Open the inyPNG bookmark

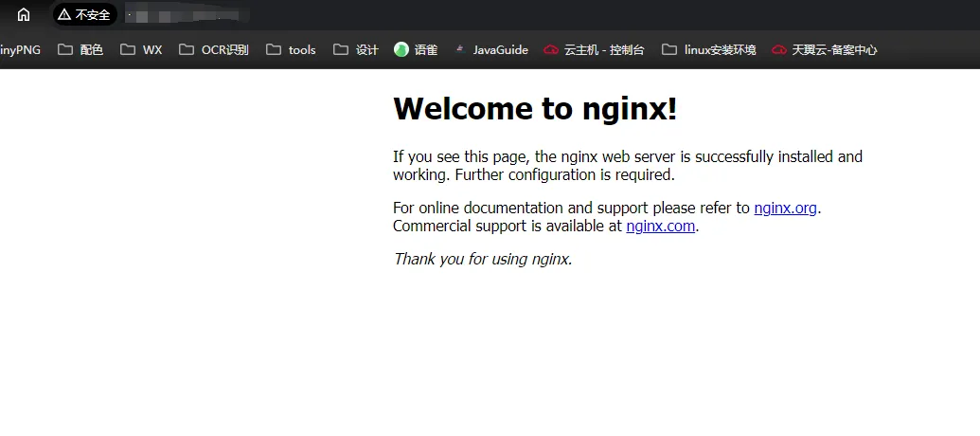[x=20, y=50]
